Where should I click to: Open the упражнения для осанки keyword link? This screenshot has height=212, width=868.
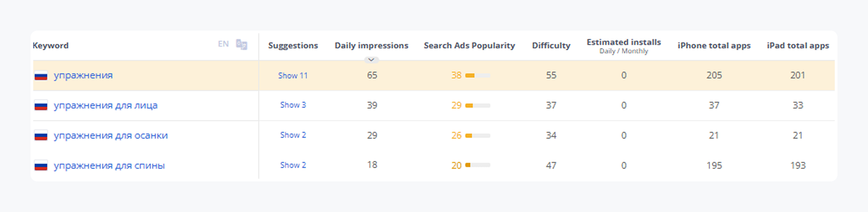pyautogui.click(x=111, y=136)
